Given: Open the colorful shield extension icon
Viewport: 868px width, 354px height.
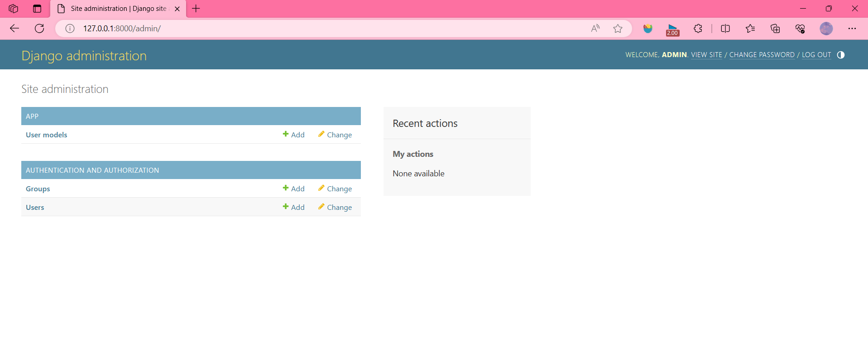Looking at the screenshot, I should [648, 29].
